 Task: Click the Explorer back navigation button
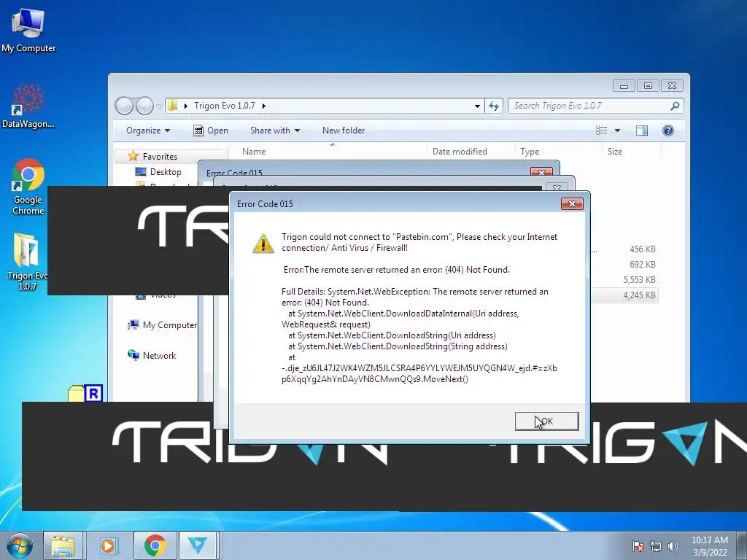coord(124,106)
